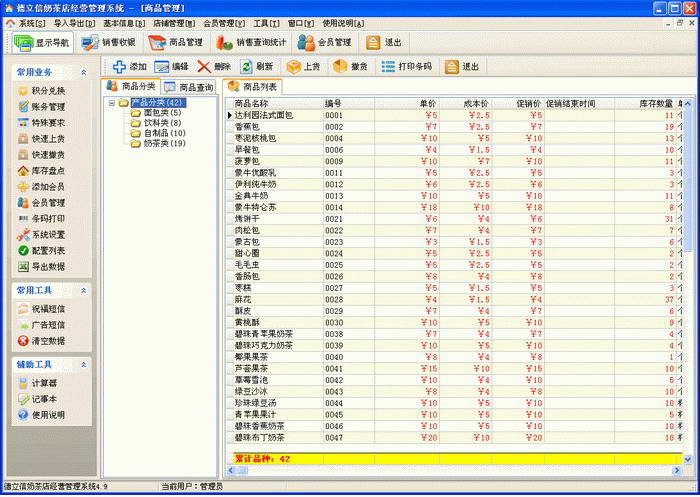Viewport: 700px width, 497px height.
Task: Open 特殊要求 in sidebar
Action: pos(42,123)
